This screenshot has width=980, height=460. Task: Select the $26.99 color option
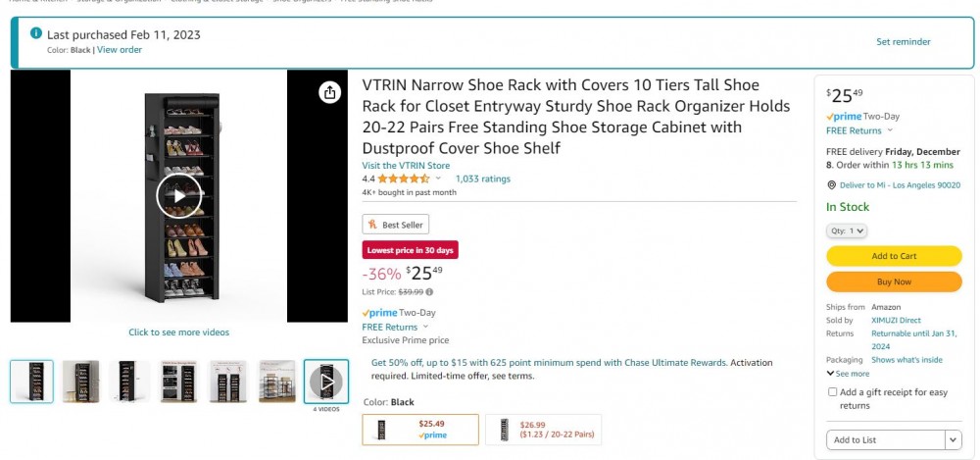[x=543, y=430]
